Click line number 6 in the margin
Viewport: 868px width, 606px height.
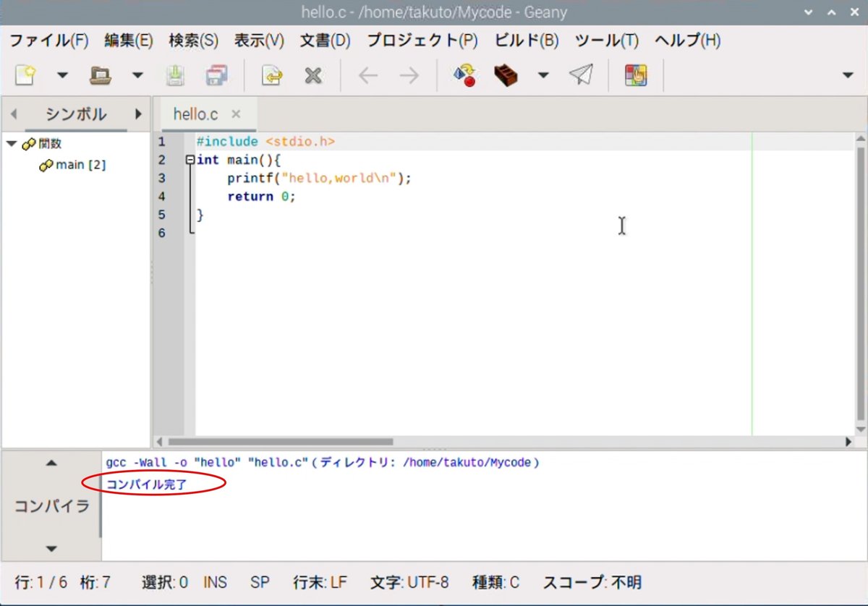[162, 233]
